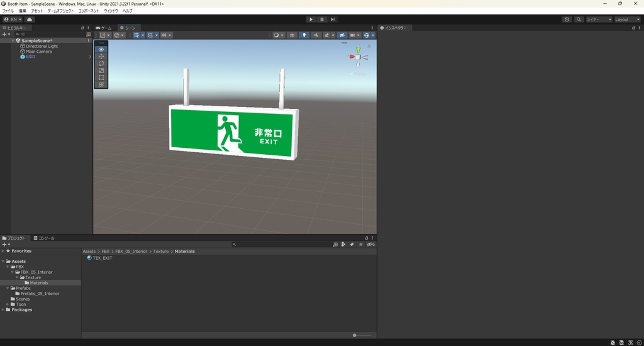Expand the EXIT prefab arrow in hierarchy
The height and width of the screenshot is (346, 644).
(x=90, y=57)
